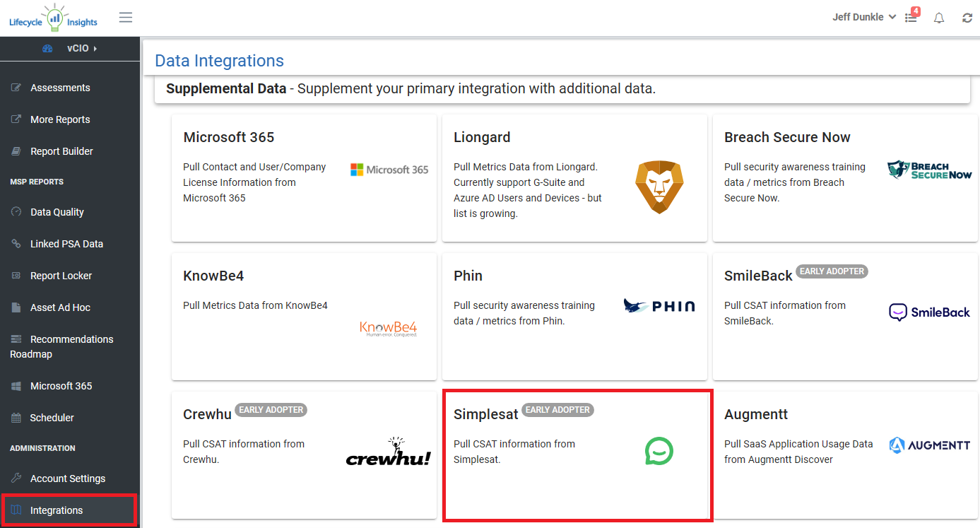
Task: Click the Scheduler calendar icon
Action: coord(16,418)
